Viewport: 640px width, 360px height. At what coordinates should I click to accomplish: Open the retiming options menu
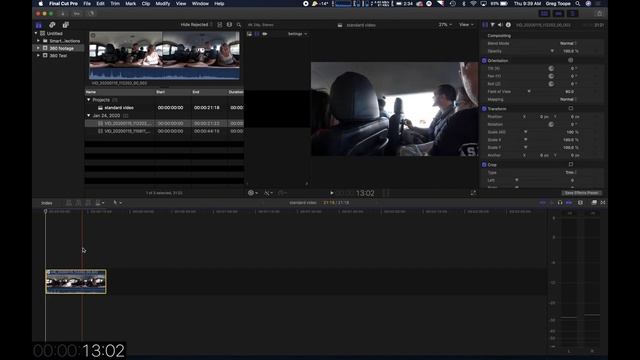[282, 193]
